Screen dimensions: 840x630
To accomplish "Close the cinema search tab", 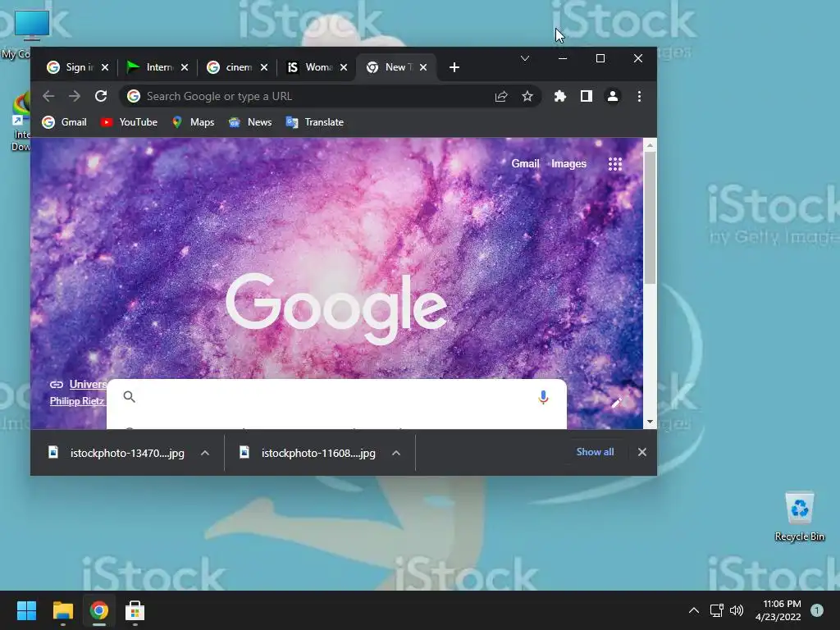I will [264, 67].
